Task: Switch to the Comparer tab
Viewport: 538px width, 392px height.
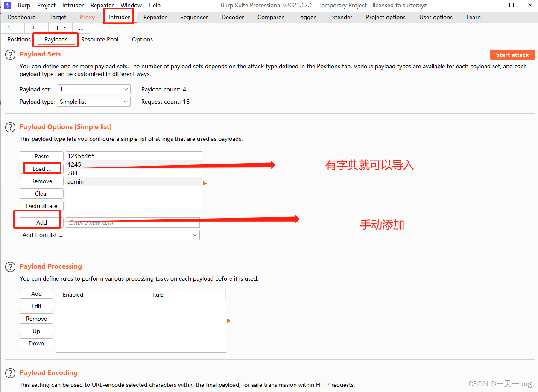Action: (x=270, y=17)
